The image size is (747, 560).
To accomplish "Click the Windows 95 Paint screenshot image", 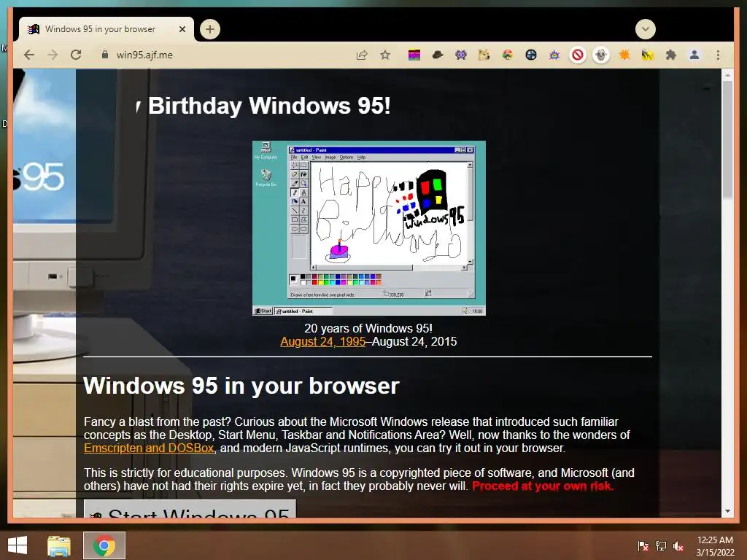I will [368, 228].
